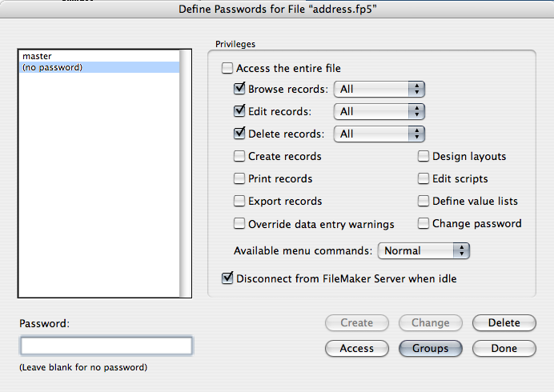Open the Edit records dropdown

379,111
